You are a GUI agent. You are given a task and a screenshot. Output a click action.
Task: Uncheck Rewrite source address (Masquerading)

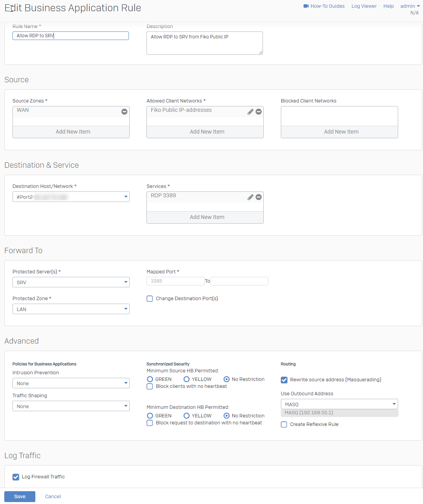coord(284,380)
